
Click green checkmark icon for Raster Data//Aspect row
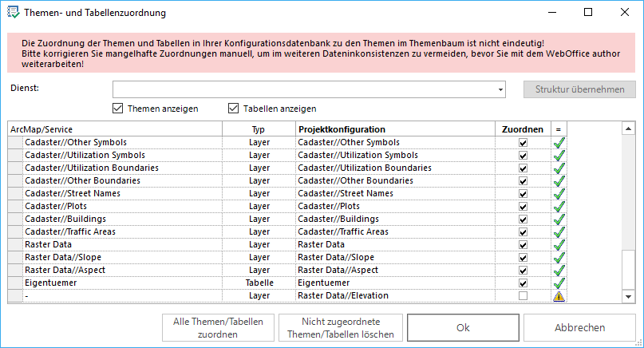click(559, 270)
